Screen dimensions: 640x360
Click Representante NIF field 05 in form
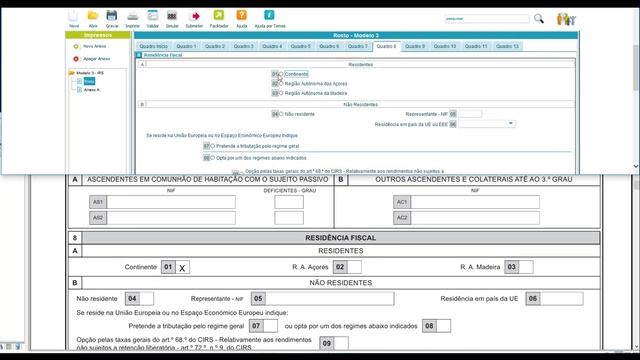[x=330, y=299]
